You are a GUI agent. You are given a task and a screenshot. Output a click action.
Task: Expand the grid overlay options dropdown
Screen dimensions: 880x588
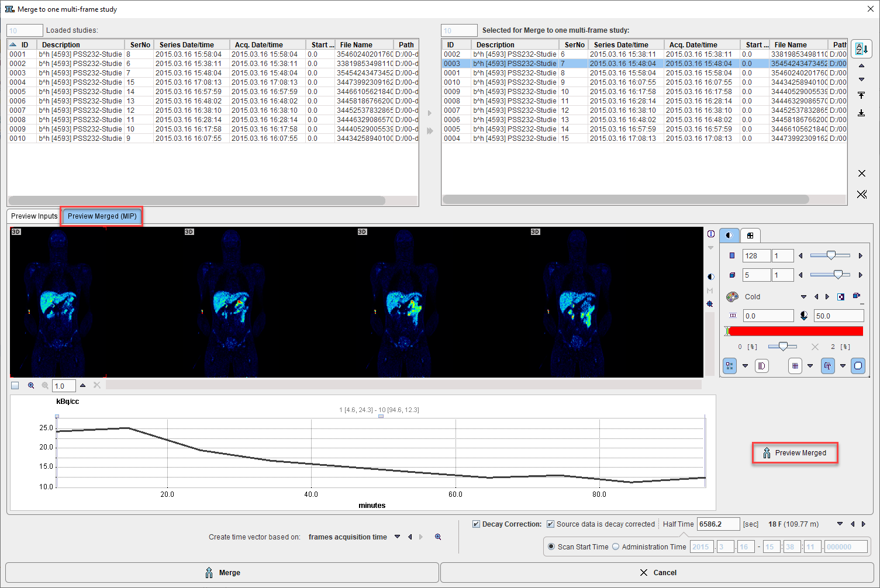tap(810, 366)
